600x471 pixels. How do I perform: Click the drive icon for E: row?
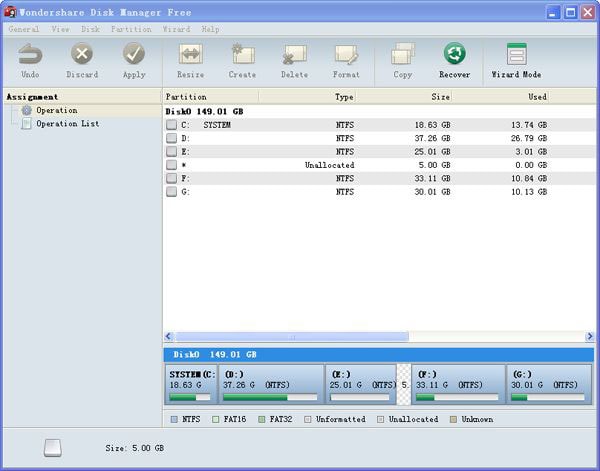pyautogui.click(x=171, y=152)
